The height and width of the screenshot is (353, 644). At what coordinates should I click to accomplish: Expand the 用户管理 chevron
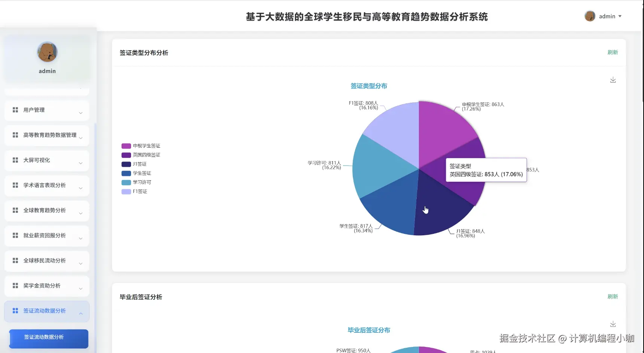(80, 113)
